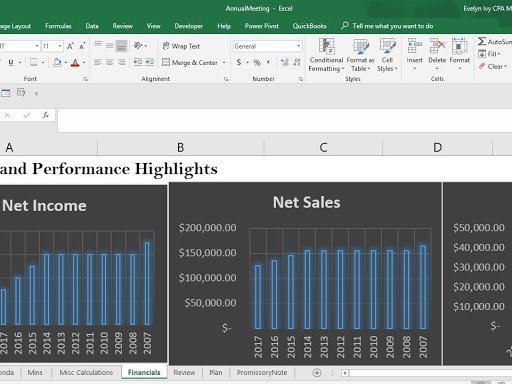Open Font dialog launcher
Image resolution: width=512 pixels, height=384 pixels.
(x=86, y=79)
